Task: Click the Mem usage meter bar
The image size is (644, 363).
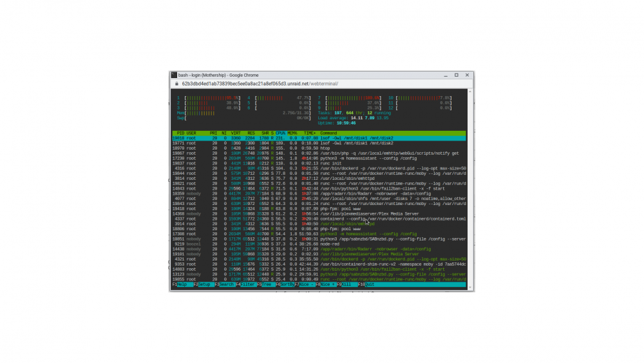Action: coord(243,113)
